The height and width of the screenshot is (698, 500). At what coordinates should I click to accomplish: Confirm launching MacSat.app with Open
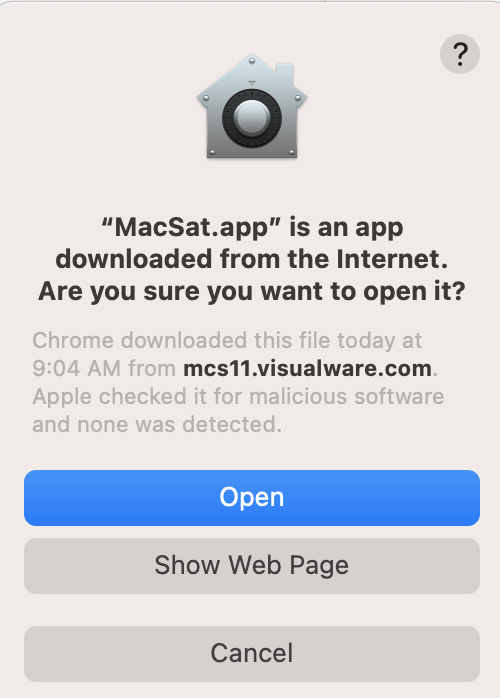pos(252,498)
